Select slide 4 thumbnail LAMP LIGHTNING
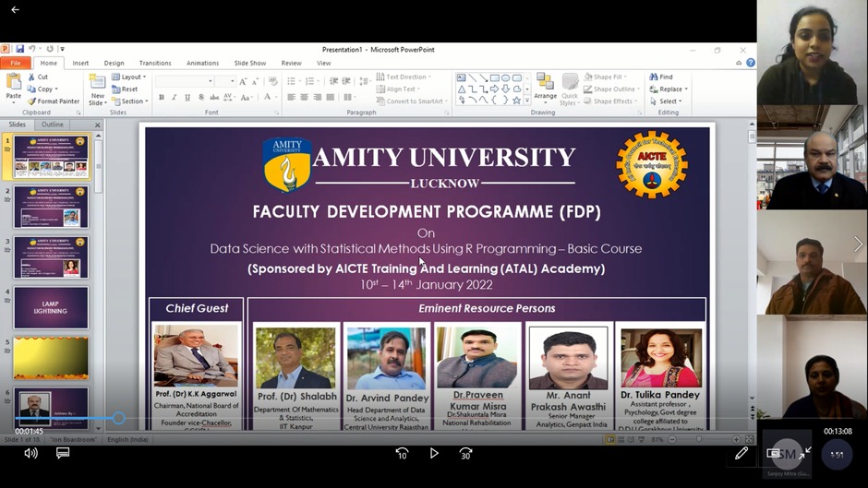This screenshot has height=488, width=868. tap(51, 307)
